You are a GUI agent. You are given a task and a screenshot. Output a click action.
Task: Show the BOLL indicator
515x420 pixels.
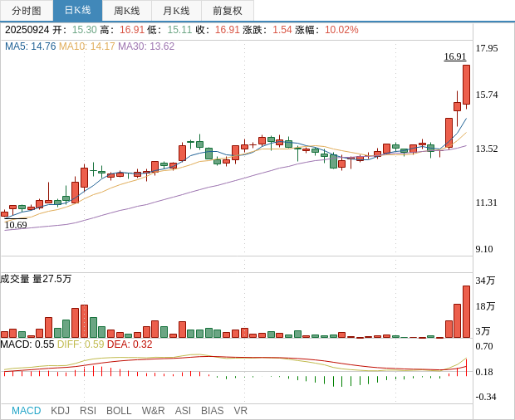click(x=119, y=411)
